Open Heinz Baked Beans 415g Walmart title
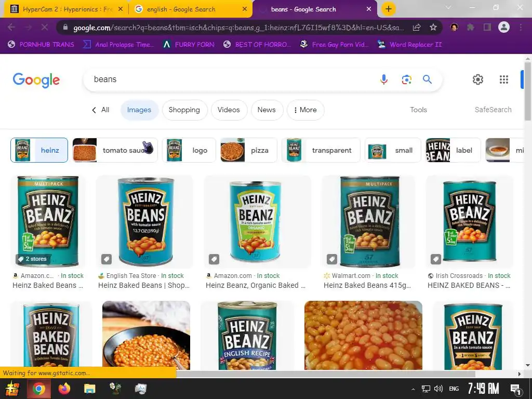The image size is (532, 399). (367, 285)
